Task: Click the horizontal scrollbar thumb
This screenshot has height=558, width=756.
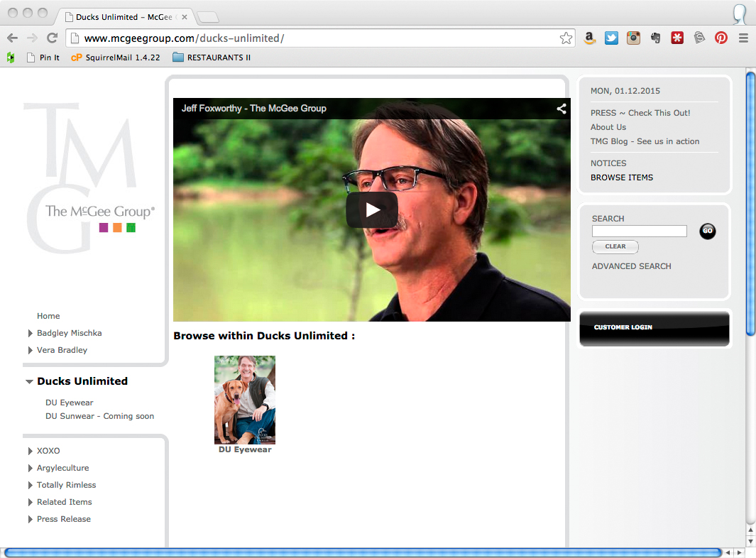Action: (x=363, y=553)
